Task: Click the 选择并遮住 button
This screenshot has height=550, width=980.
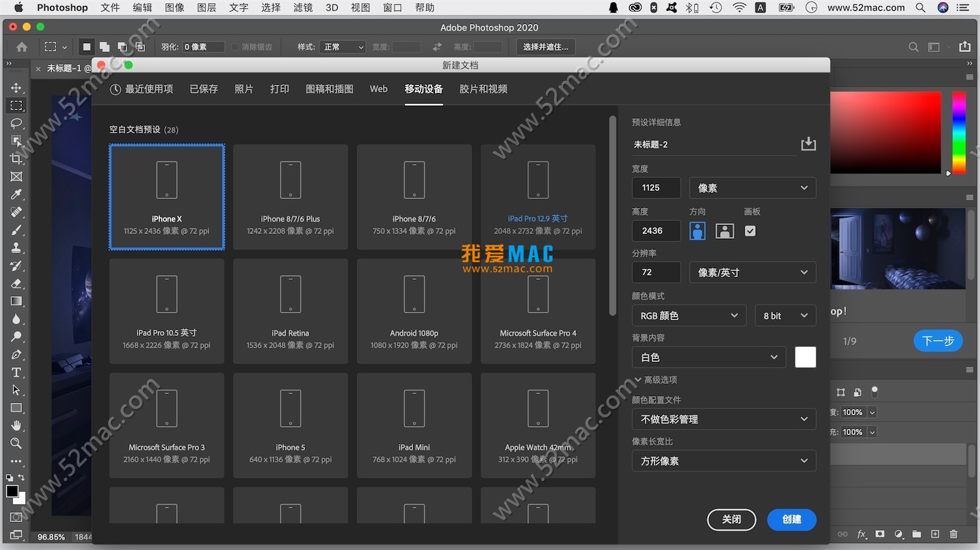Action: point(545,47)
